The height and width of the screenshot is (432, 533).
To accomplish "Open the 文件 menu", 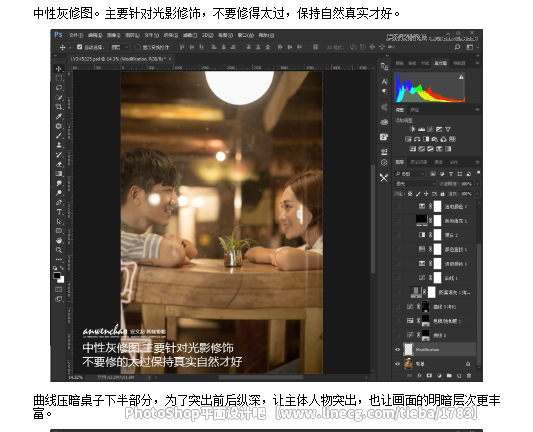I will pos(75,35).
